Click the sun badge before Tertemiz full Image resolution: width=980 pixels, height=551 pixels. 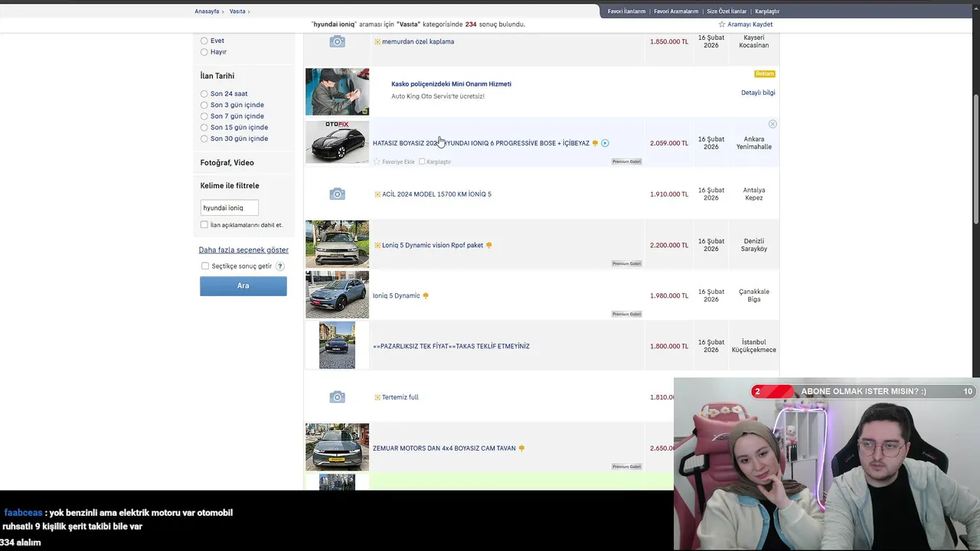click(377, 397)
